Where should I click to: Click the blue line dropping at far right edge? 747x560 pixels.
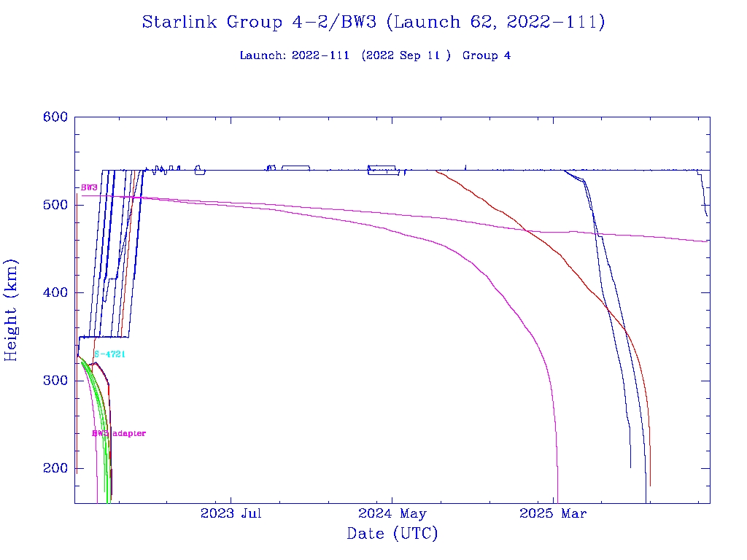point(705,203)
